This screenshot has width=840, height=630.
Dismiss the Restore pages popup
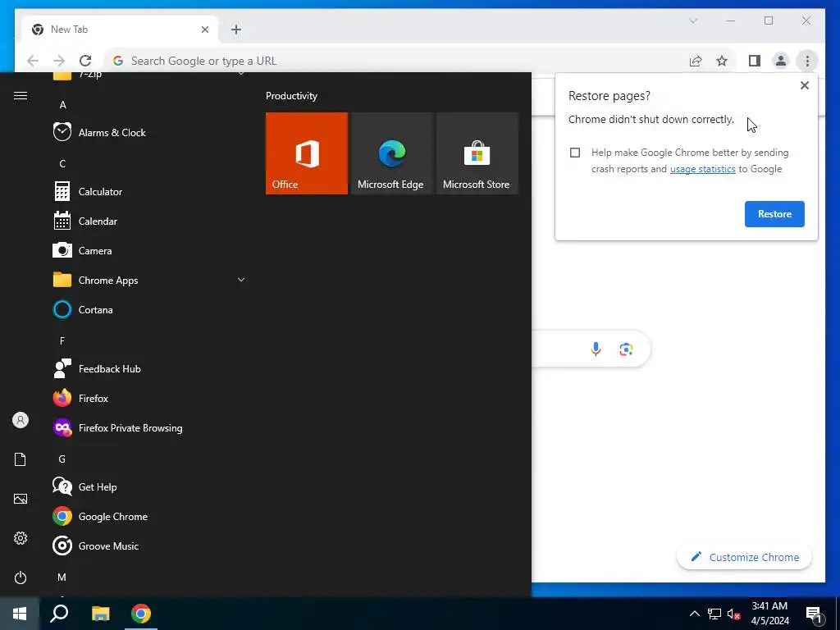pyautogui.click(x=804, y=85)
